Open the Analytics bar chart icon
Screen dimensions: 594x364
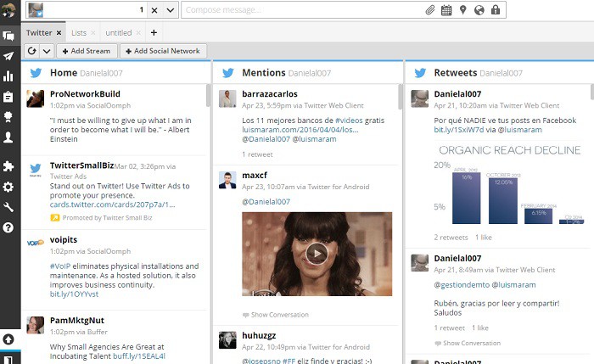[8, 76]
